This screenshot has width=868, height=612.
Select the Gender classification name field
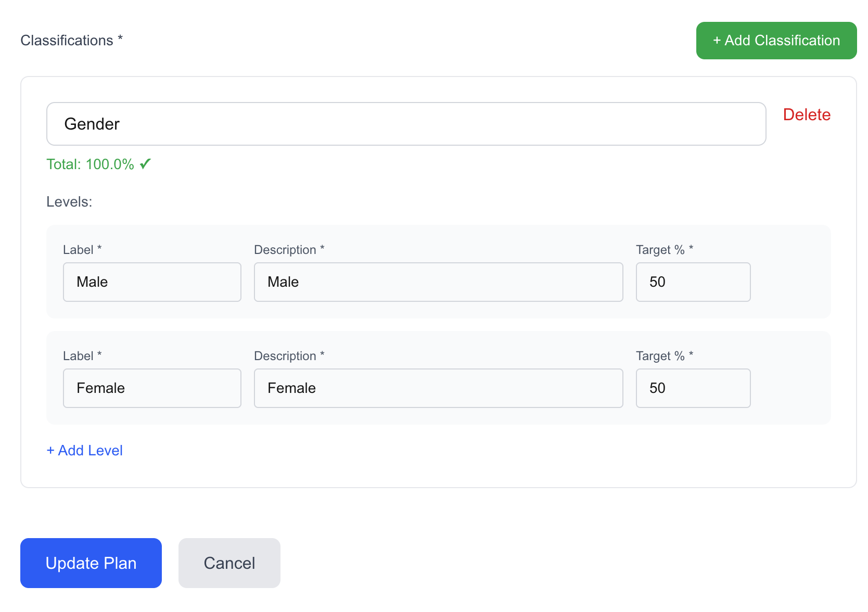pyautogui.click(x=406, y=124)
